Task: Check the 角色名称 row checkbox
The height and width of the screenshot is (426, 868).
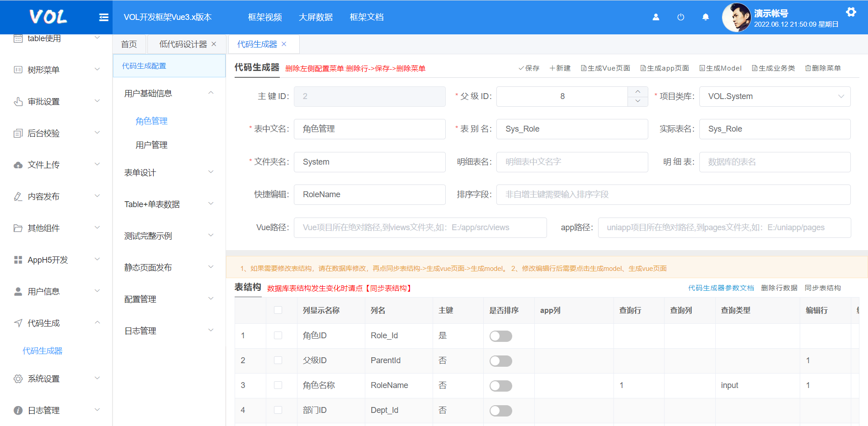Action: pyautogui.click(x=278, y=385)
